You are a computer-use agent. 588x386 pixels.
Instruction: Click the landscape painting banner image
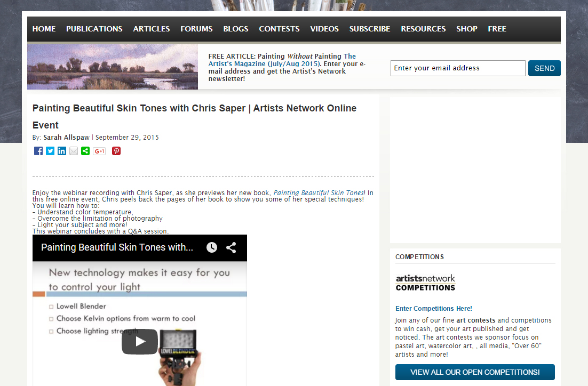[x=113, y=67]
